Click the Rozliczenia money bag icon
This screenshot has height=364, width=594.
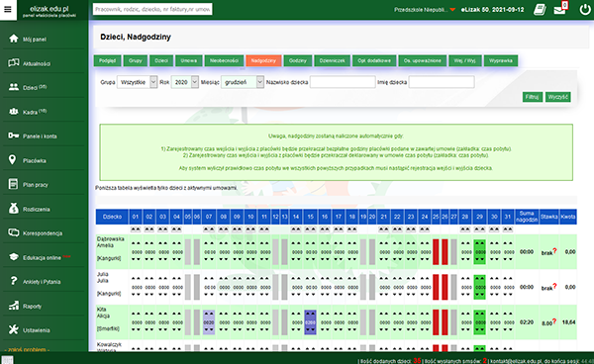pyautogui.click(x=13, y=209)
